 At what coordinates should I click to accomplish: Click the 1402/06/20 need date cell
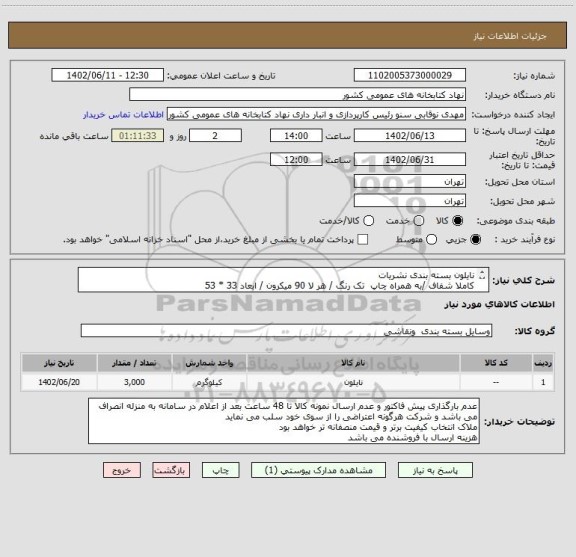pos(59,382)
